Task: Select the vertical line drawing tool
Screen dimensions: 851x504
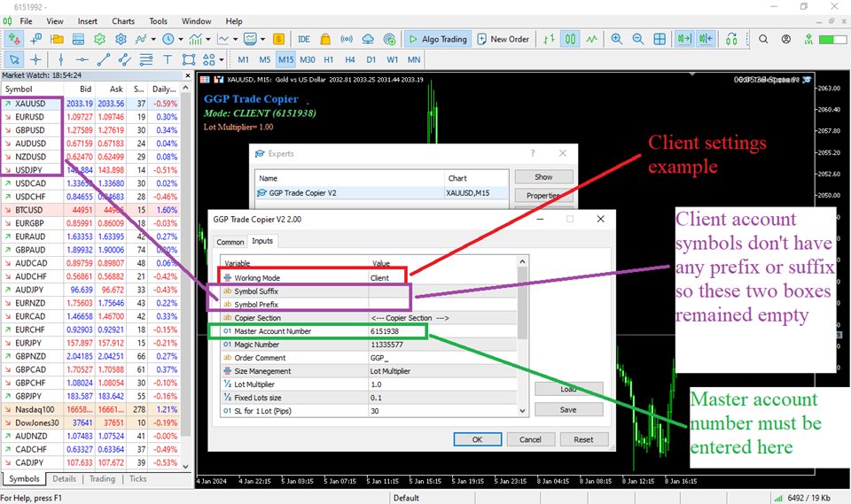Action: (61, 59)
